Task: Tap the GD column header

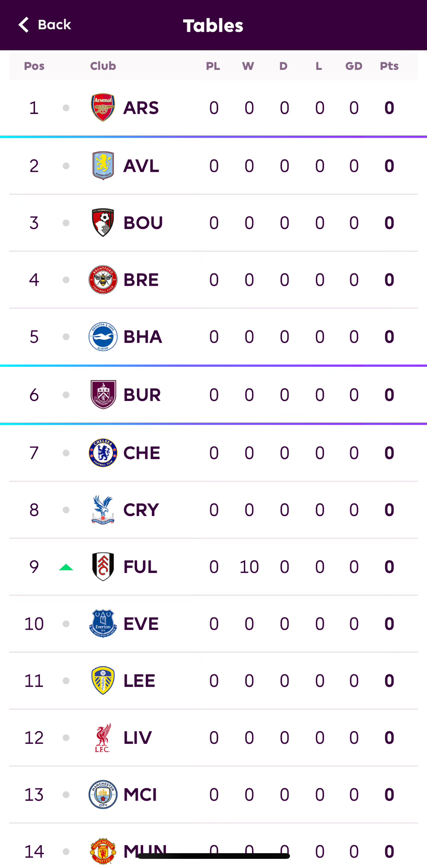Action: coord(354,66)
